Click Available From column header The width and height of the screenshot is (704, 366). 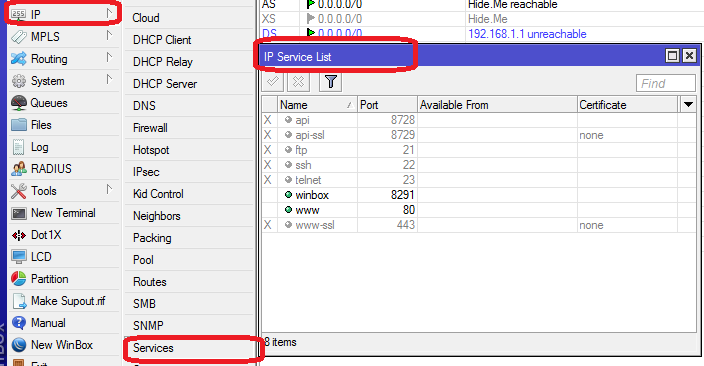(497, 105)
